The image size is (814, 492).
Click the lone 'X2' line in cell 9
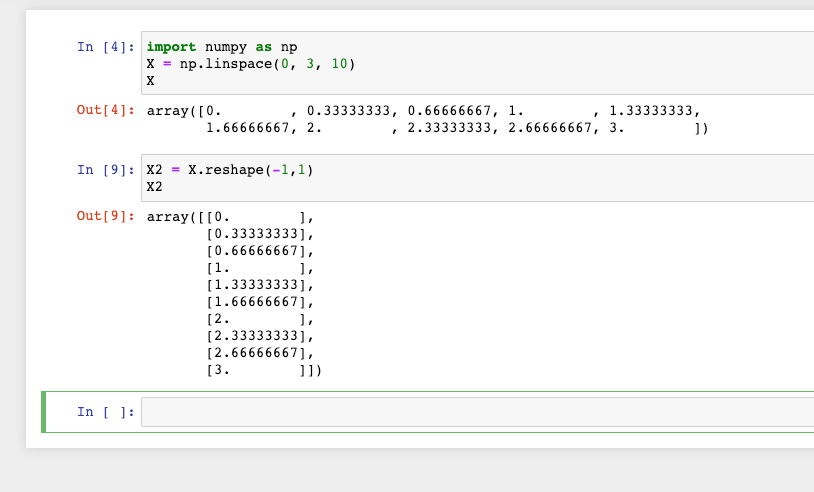point(154,187)
